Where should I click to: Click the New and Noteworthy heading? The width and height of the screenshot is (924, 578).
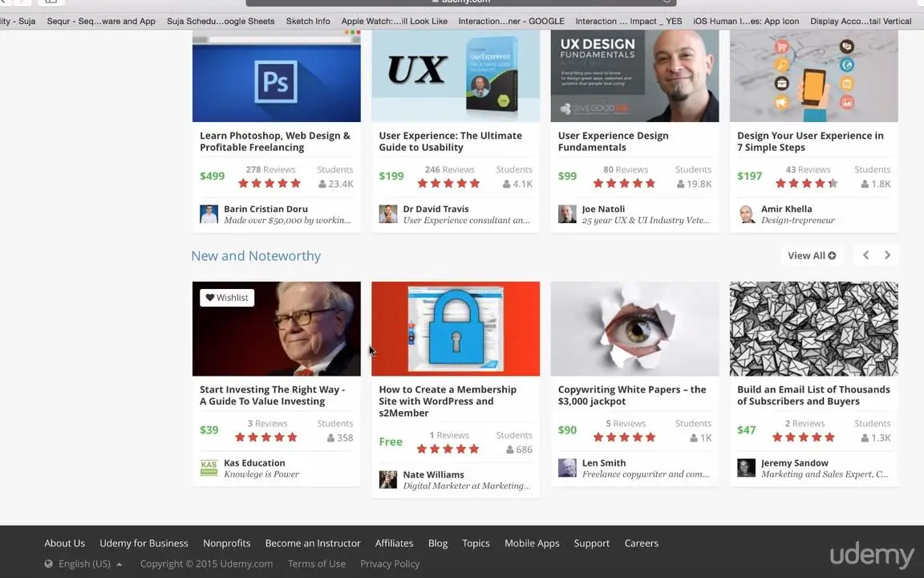click(x=256, y=255)
